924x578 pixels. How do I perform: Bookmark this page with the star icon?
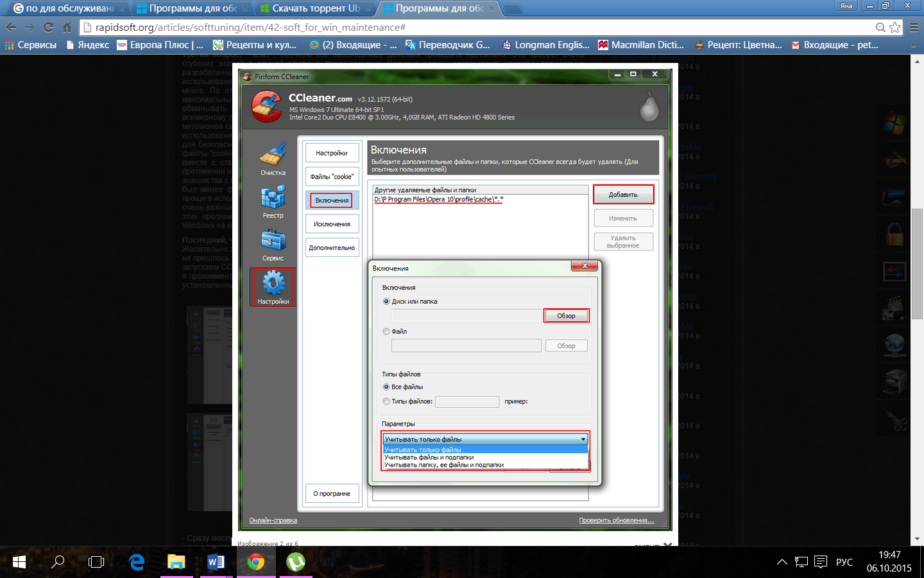tap(894, 27)
